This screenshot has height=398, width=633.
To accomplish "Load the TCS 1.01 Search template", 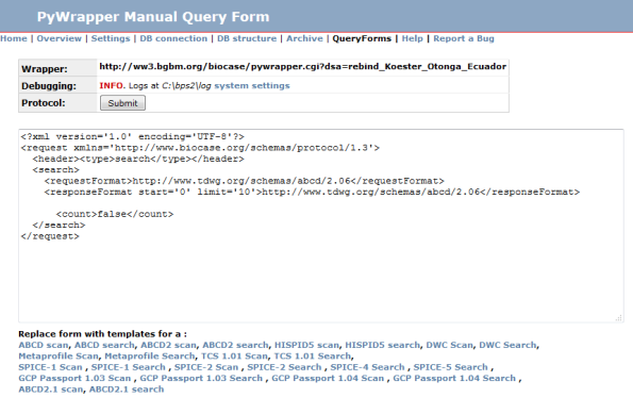I will [312, 356].
